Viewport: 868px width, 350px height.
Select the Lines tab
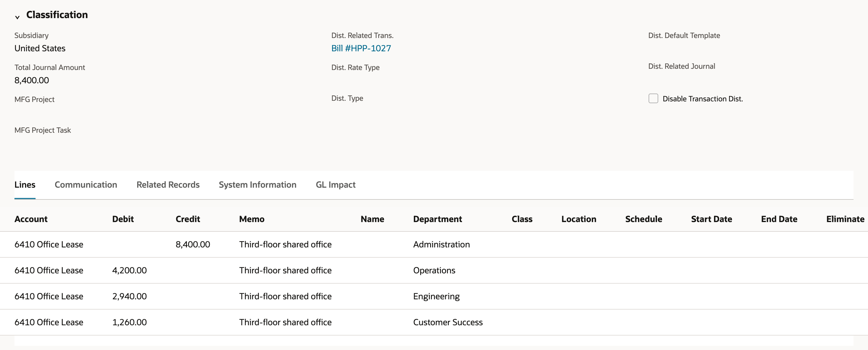pos(25,184)
